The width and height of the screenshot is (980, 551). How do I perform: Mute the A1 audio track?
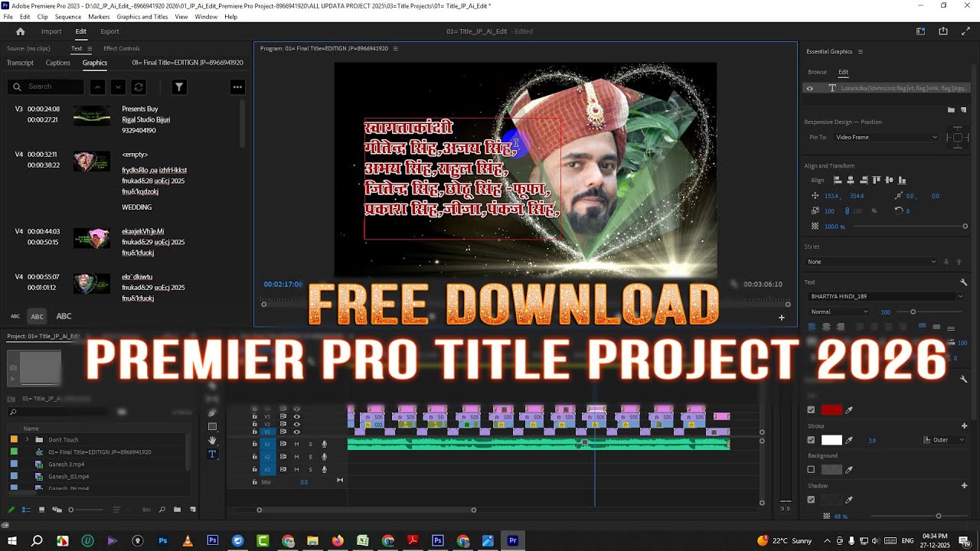tap(296, 444)
